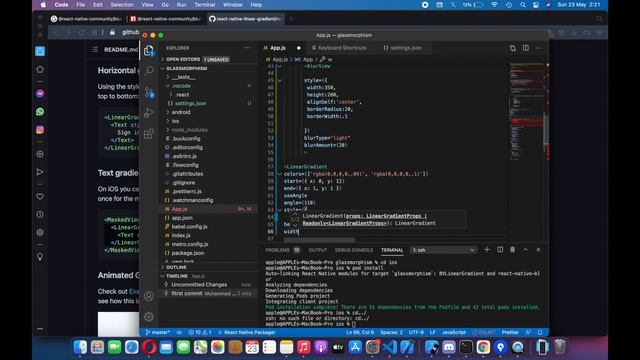Create a new terminal with plus icon
The width and height of the screenshot is (640, 360).
(487, 249)
